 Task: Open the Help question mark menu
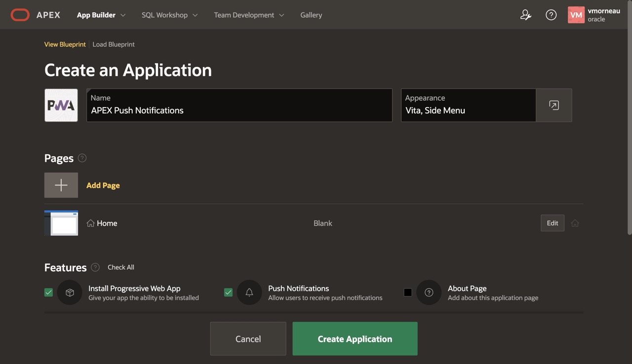551,15
